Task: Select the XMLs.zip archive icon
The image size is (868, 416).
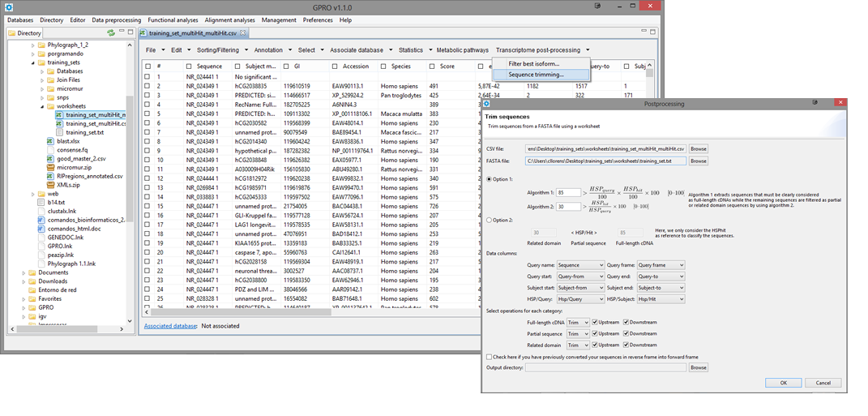Action: tap(51, 185)
